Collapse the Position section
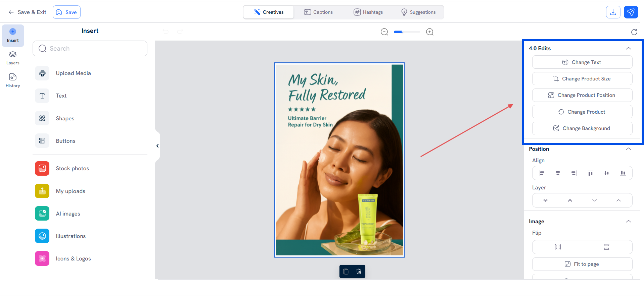 pos(628,149)
